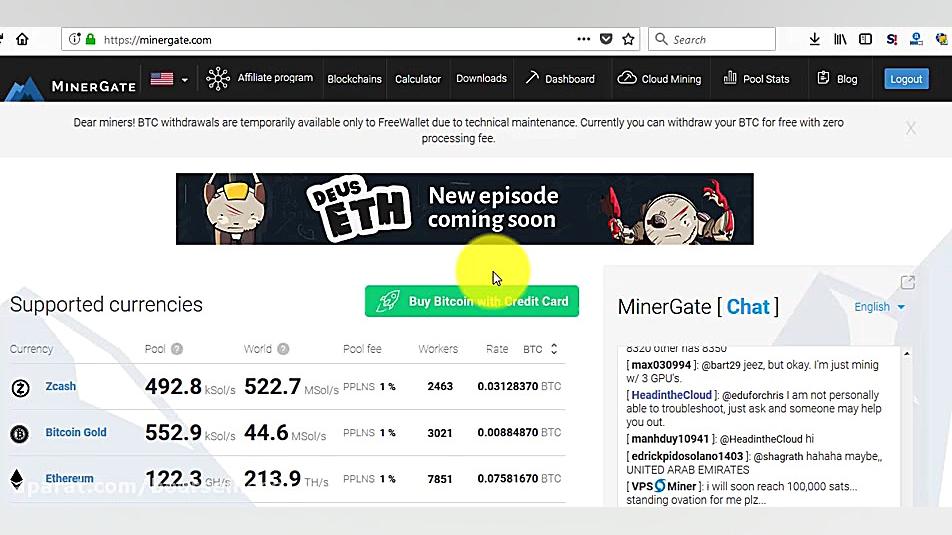The width and height of the screenshot is (952, 535).
Task: Click the user profile extension icon in toolbar
Action: (916, 39)
